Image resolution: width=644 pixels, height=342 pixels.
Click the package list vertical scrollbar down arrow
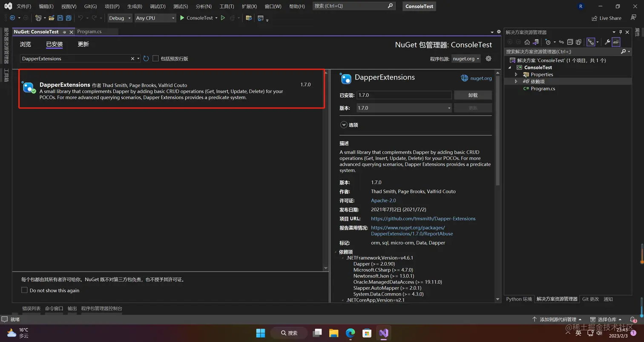point(326,268)
